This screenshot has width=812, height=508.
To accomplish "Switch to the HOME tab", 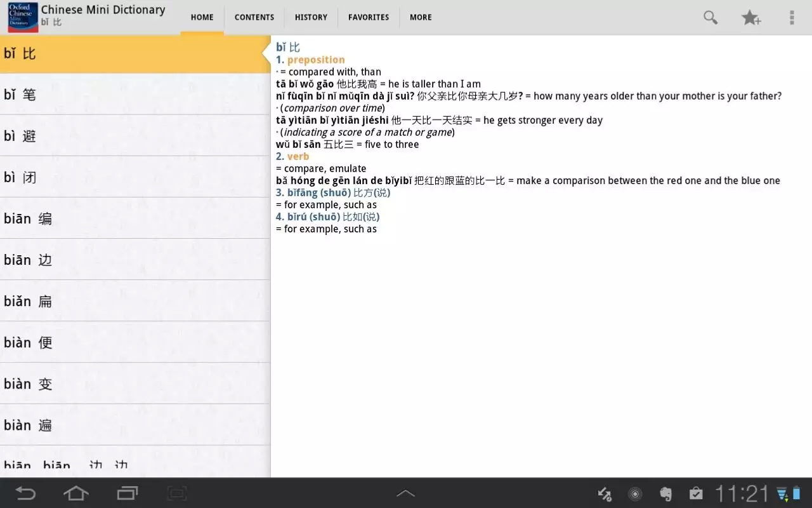I will click(x=202, y=17).
